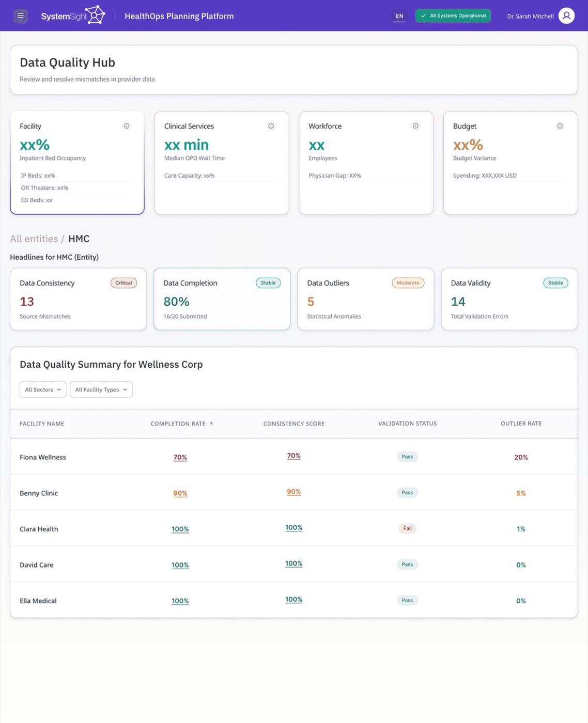The width and height of the screenshot is (588, 723).
Task: Open Benny Clinic 90% consistency score
Action: (294, 492)
